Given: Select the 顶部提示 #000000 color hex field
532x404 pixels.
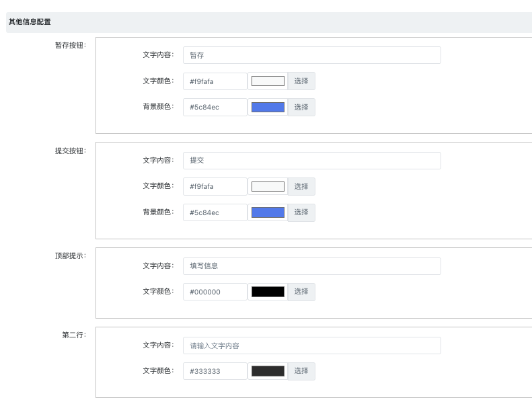Looking at the screenshot, I should point(215,292).
